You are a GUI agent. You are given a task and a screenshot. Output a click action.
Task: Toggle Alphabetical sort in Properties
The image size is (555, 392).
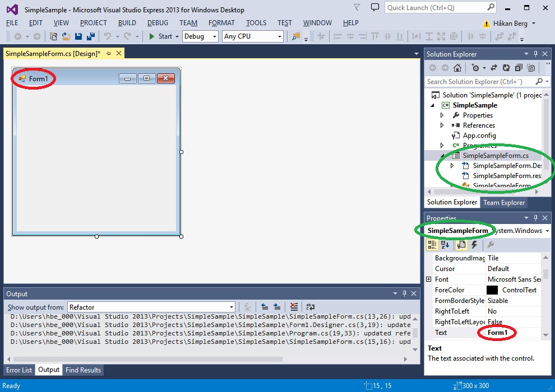tap(445, 245)
